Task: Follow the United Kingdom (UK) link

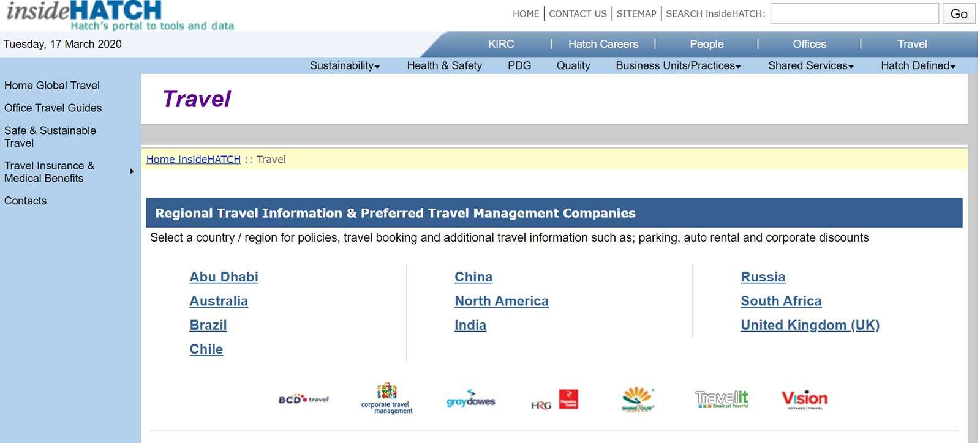Action: coord(810,326)
